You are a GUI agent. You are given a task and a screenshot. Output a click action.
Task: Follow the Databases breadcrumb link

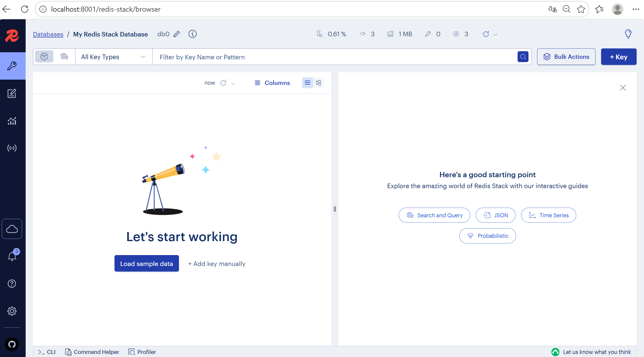[x=48, y=34]
